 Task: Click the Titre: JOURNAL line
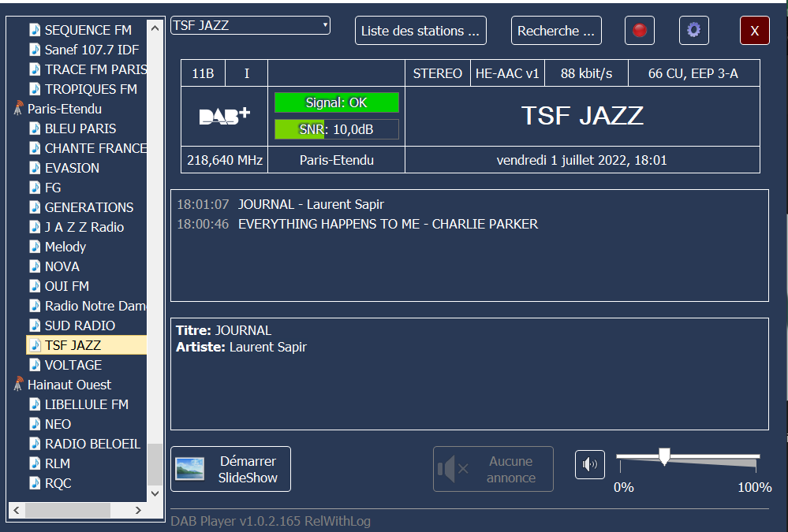tap(224, 330)
